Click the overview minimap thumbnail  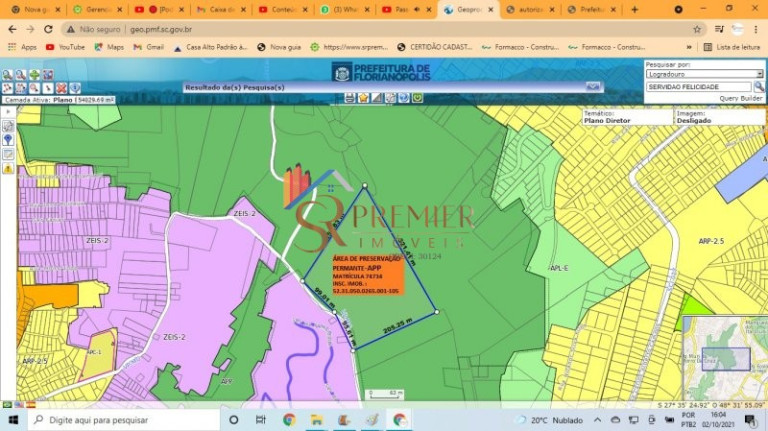725,359
